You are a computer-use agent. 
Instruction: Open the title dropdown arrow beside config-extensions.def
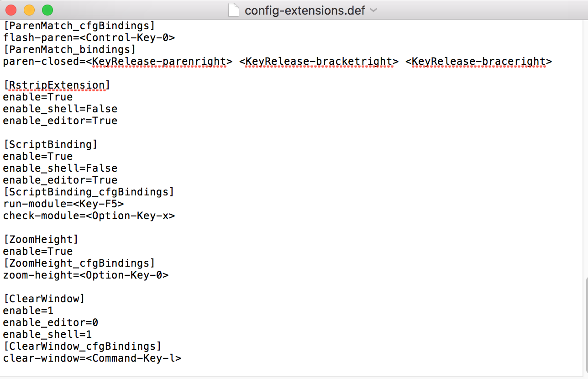[x=373, y=10]
